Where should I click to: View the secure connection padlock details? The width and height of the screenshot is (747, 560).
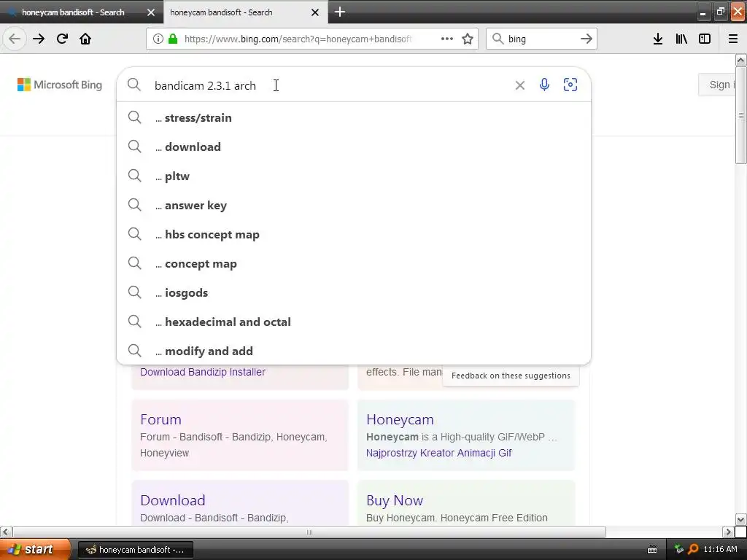coord(173,39)
